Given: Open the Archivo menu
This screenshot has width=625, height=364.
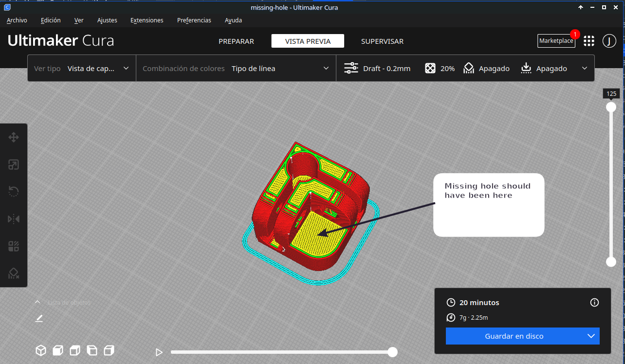Looking at the screenshot, I should pyautogui.click(x=17, y=20).
